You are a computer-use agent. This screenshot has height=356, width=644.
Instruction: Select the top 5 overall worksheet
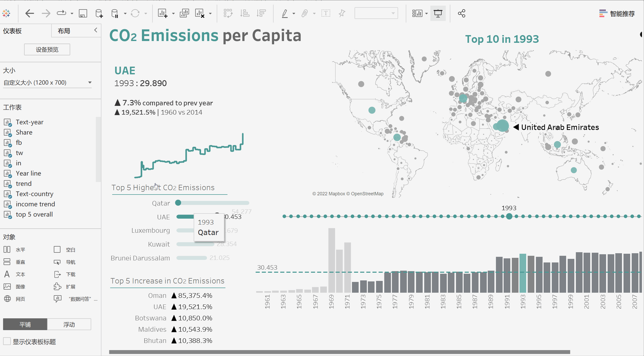point(34,214)
